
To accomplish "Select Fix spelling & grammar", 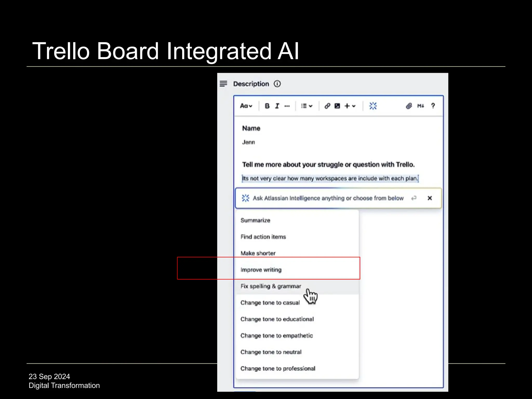I will point(297,286).
